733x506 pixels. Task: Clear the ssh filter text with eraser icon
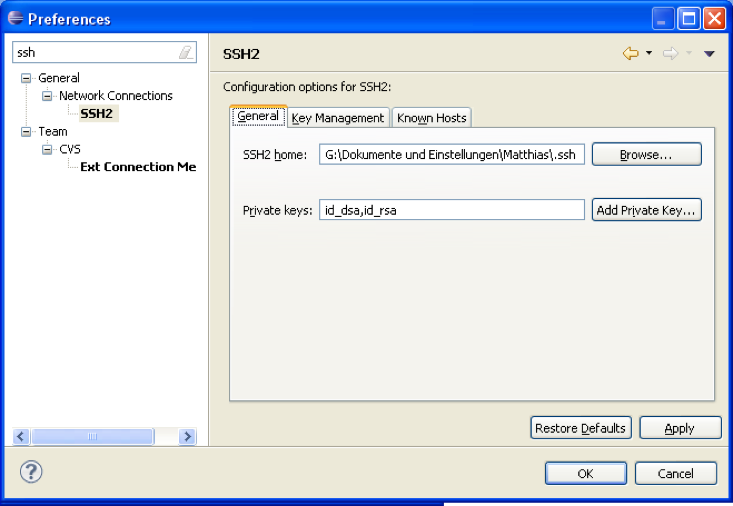tap(185, 53)
